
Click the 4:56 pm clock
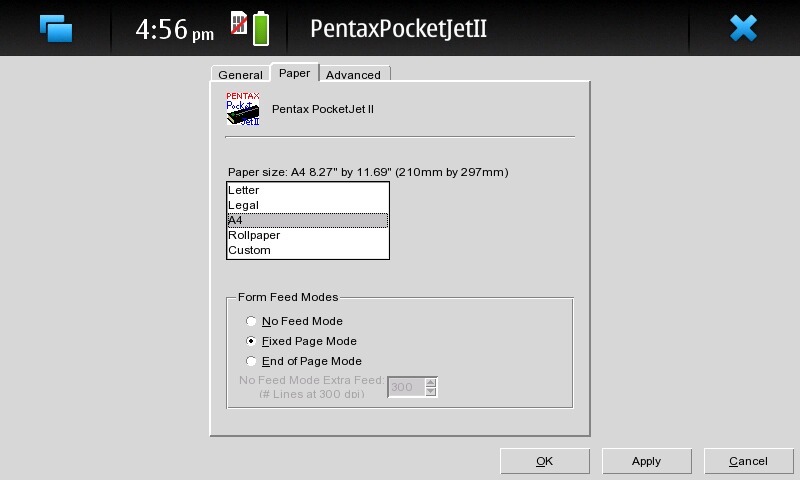pyautogui.click(x=174, y=30)
